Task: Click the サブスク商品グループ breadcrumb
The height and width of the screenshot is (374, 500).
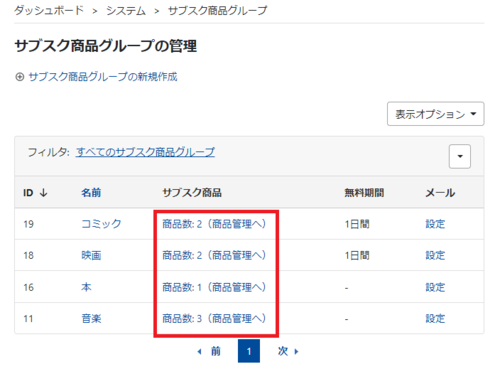Action: [217, 11]
